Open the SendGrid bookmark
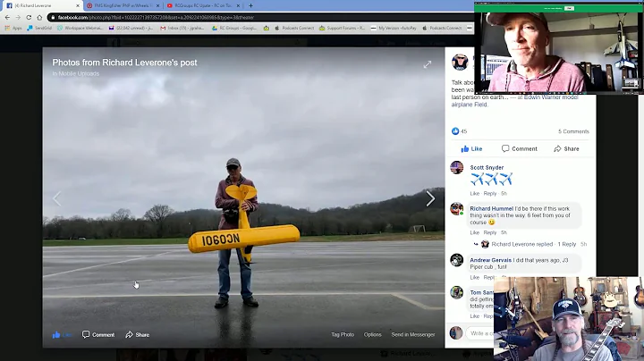This screenshot has height=361, width=644. pyautogui.click(x=39, y=28)
